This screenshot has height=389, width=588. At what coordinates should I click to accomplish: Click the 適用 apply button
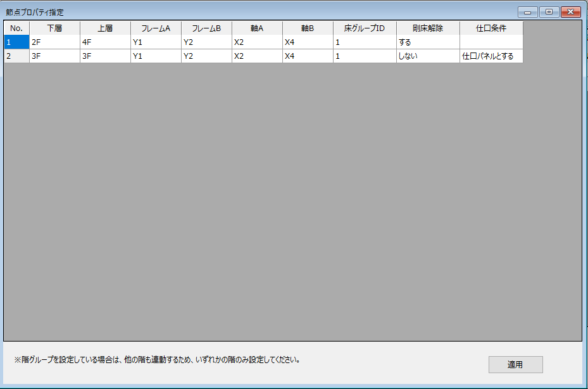516,364
